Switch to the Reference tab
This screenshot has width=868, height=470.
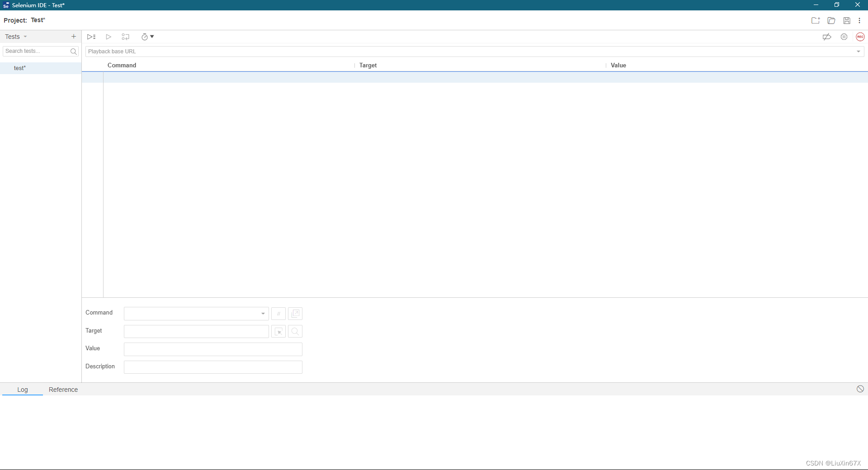pyautogui.click(x=63, y=390)
